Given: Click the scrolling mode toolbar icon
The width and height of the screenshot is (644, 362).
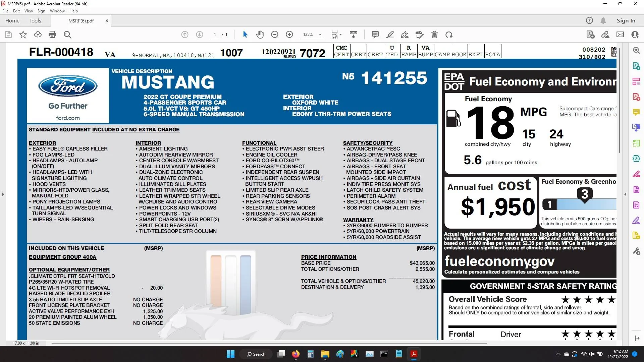Looking at the screenshot, I should pyautogui.click(x=354, y=35).
